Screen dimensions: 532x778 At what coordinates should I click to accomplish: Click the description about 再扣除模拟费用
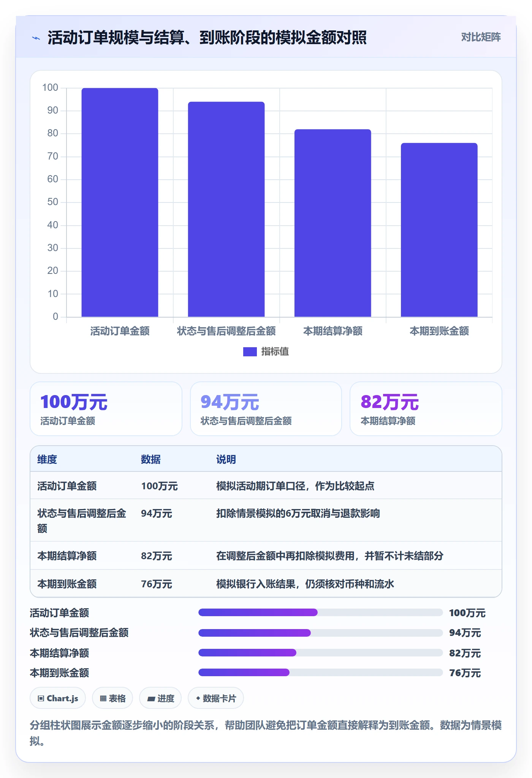coord(330,556)
